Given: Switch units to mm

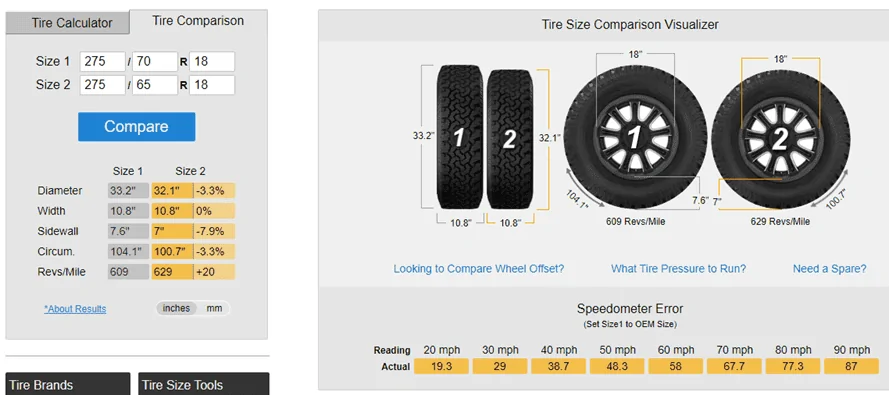Looking at the screenshot, I should 214,308.
